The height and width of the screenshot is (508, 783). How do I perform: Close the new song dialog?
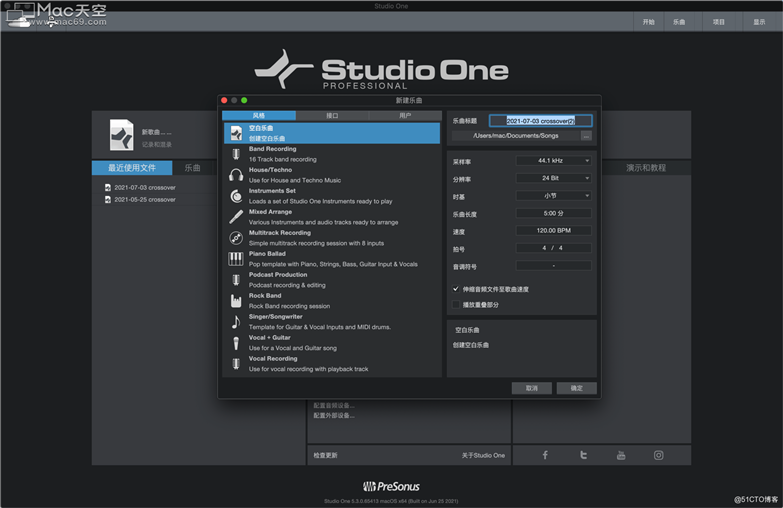224,100
